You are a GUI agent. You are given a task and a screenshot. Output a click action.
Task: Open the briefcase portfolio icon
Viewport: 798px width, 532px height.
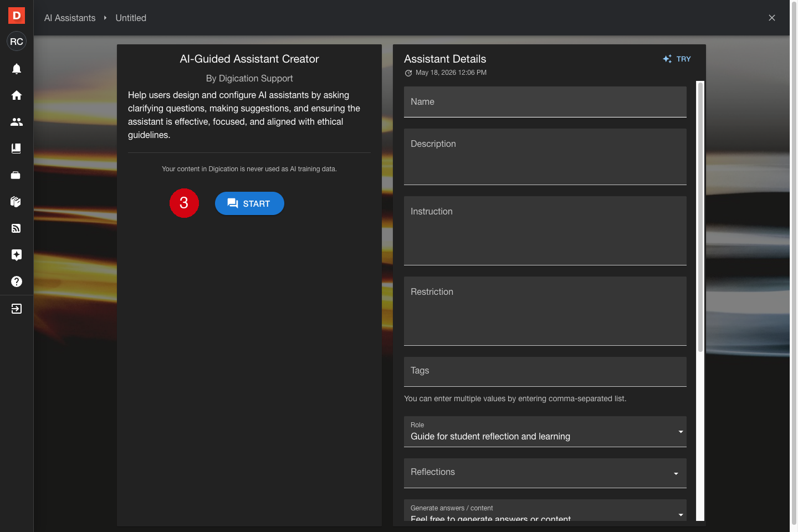coord(17,175)
